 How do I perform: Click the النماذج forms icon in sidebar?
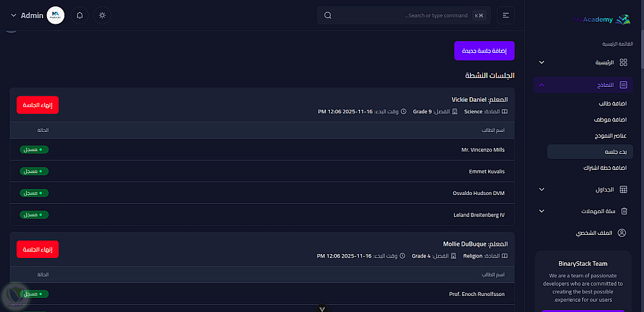click(x=623, y=85)
